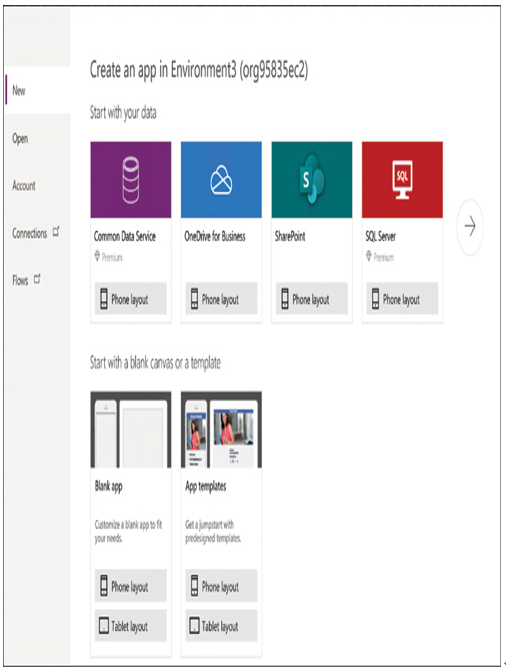Choose Phone layout under SharePoint
This screenshot has height=671, width=506.
(312, 299)
